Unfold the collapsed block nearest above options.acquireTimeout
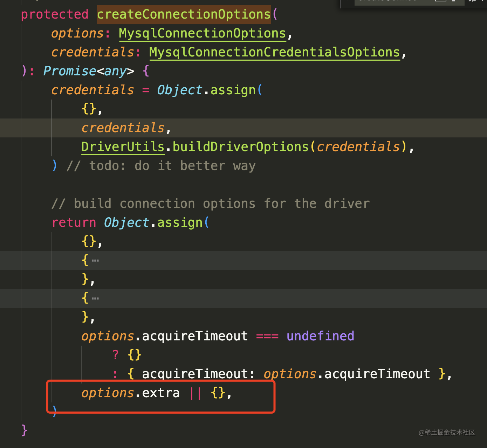The height and width of the screenshot is (448, 487). point(95,298)
